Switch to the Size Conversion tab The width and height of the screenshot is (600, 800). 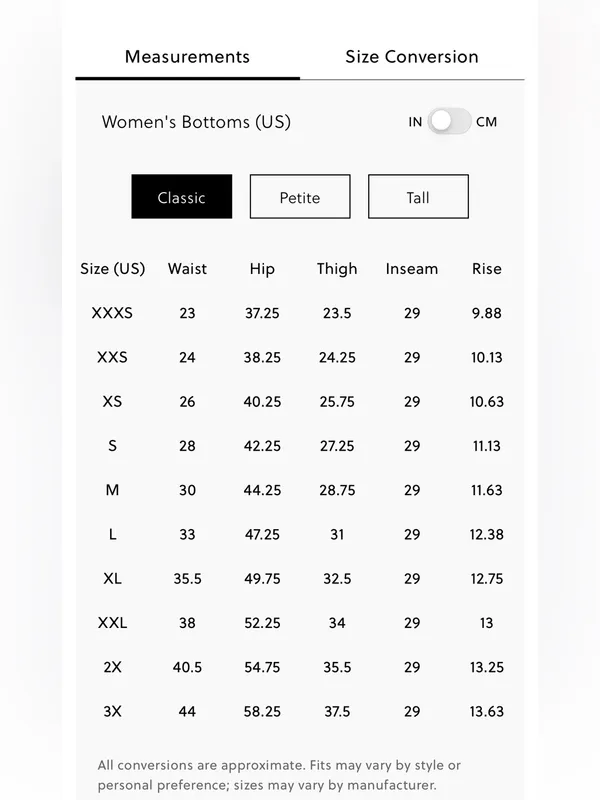coord(412,57)
